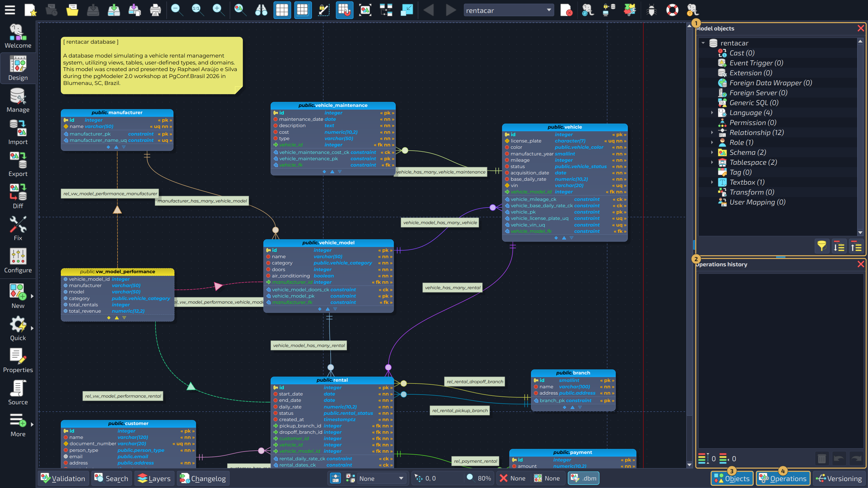
Task: Click the compact view icon
Action: tap(407, 10)
